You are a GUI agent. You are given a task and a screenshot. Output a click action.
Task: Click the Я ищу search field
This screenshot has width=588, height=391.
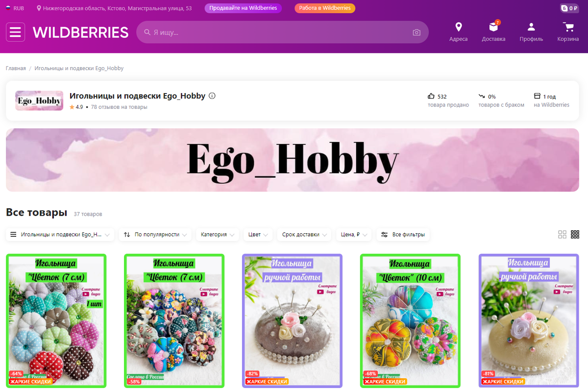pyautogui.click(x=282, y=32)
